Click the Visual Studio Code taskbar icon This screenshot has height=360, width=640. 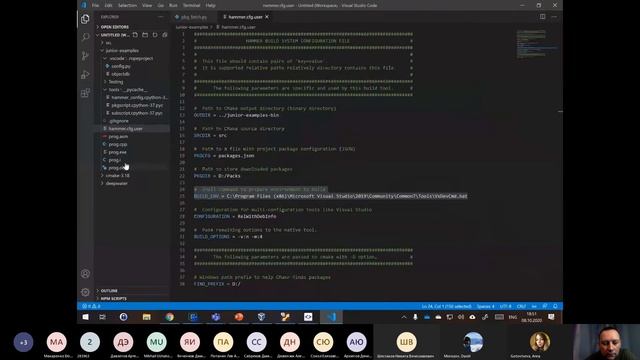[331, 317]
